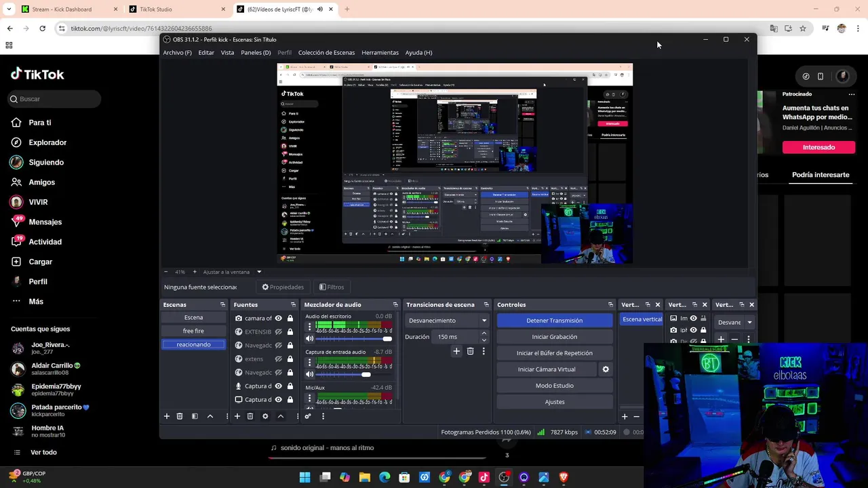Viewport: 868px width, 488px height.
Task: Click Detener Transmisión button
Action: [554, 321]
